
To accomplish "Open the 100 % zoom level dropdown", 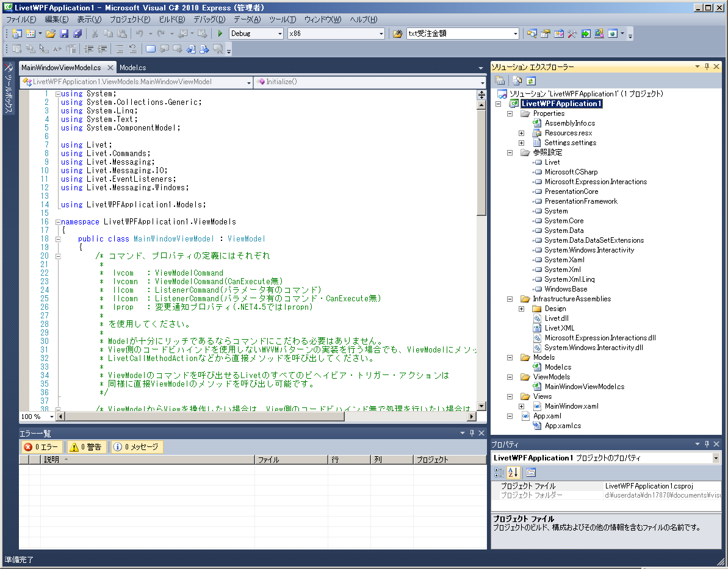I will point(51,417).
